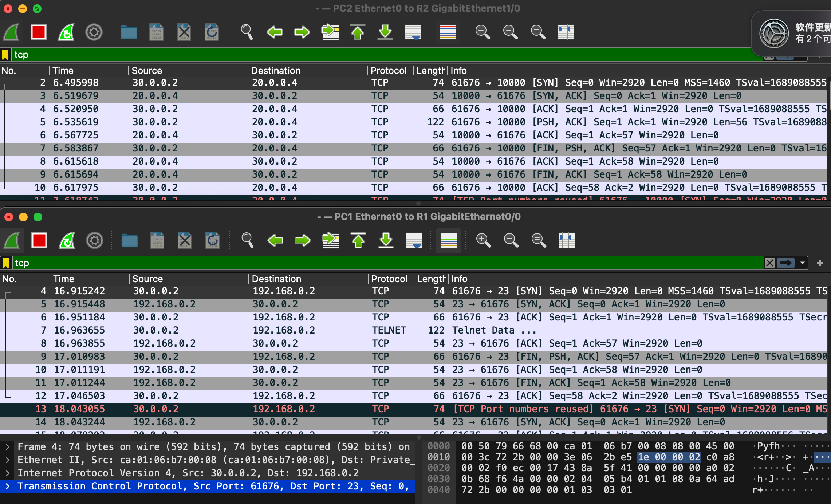
Task: Reload capture file in PC1 window
Action: tap(212, 240)
